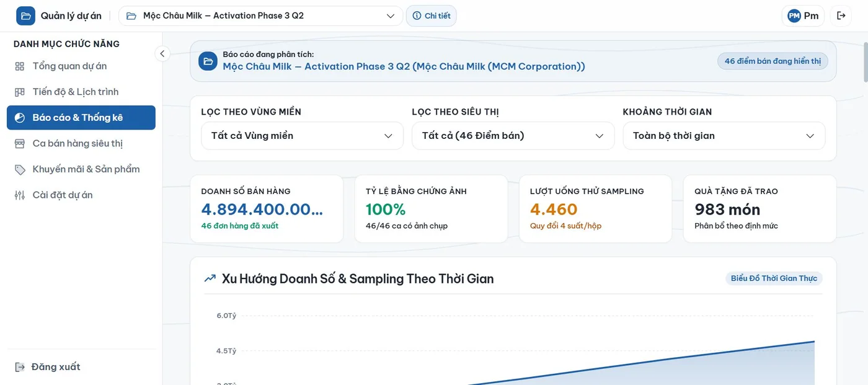Click the Ca bán hàng siêu thị store icon
Image resolution: width=868 pixels, height=385 pixels.
point(20,143)
